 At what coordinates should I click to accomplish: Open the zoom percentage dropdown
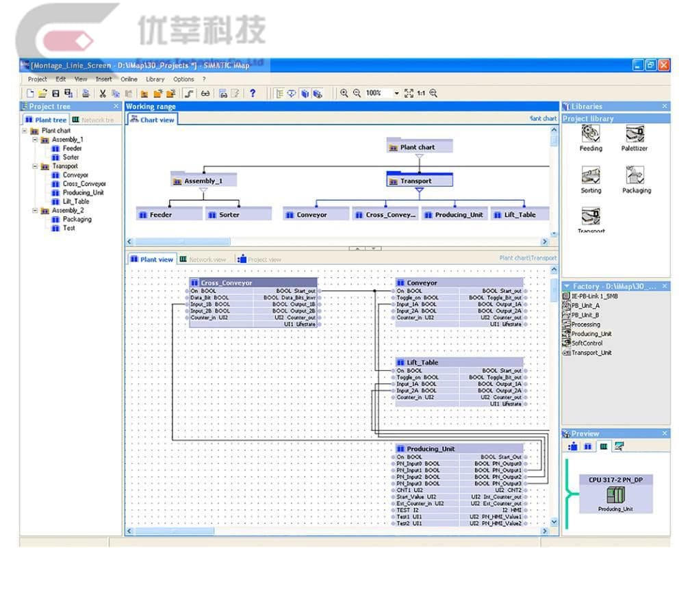pos(396,93)
